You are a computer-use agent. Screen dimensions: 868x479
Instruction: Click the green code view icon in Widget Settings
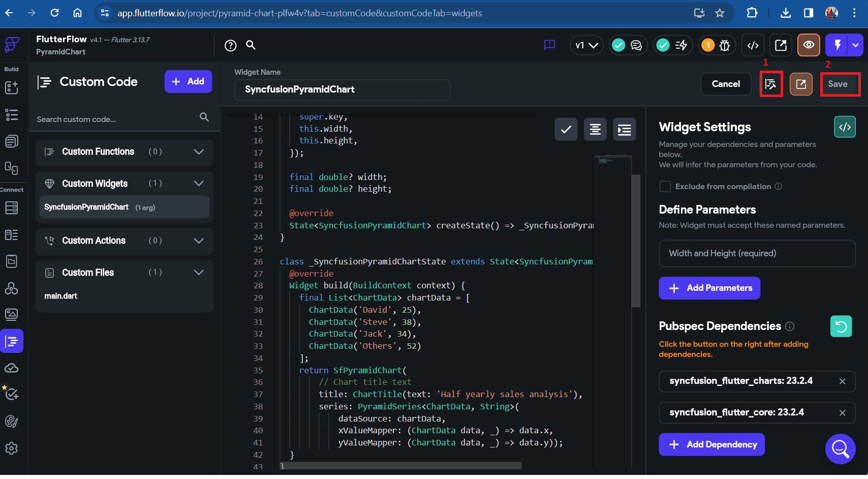[x=845, y=127]
